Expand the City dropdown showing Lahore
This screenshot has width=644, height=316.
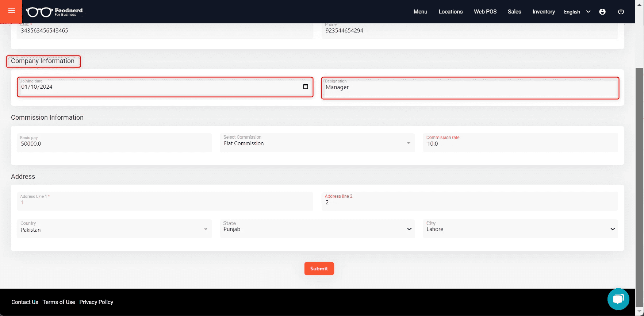520,229
